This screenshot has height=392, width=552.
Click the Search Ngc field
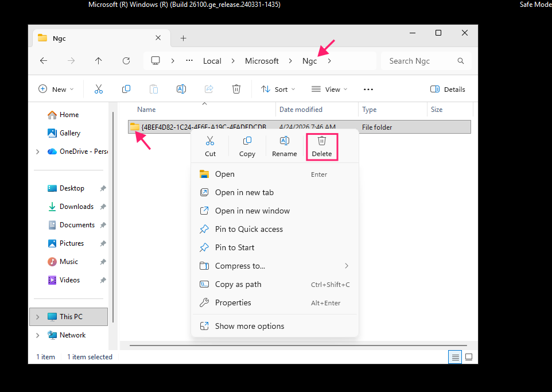coord(426,61)
